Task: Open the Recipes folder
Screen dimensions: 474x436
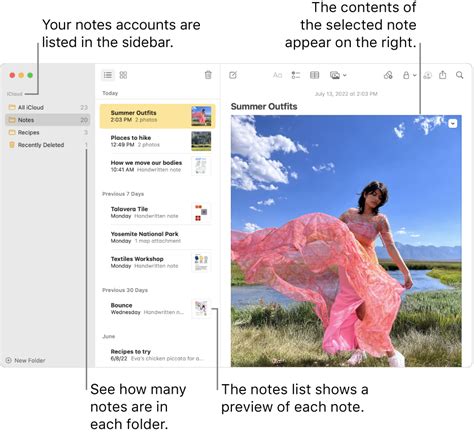Action: click(x=48, y=132)
